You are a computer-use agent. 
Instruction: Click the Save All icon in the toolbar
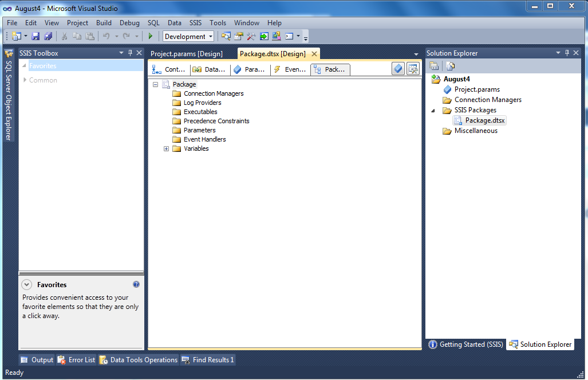pyautogui.click(x=48, y=37)
